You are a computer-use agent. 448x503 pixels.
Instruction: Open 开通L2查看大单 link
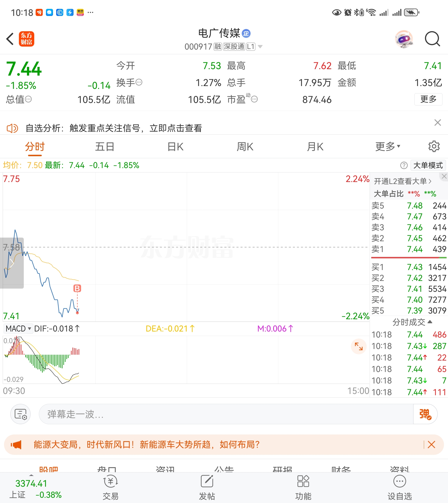(x=403, y=181)
